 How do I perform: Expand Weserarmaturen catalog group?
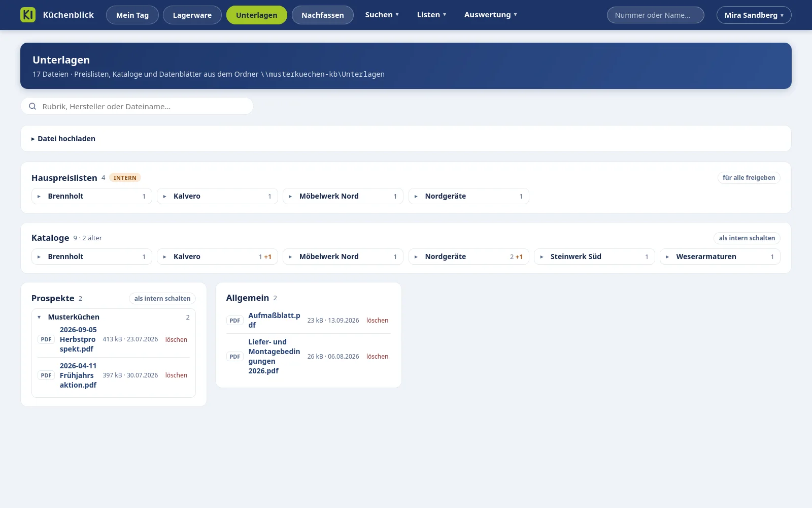click(x=720, y=257)
